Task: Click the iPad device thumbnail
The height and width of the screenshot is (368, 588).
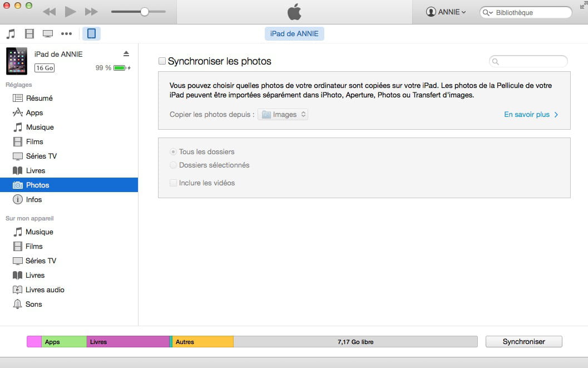Action: pyautogui.click(x=17, y=61)
